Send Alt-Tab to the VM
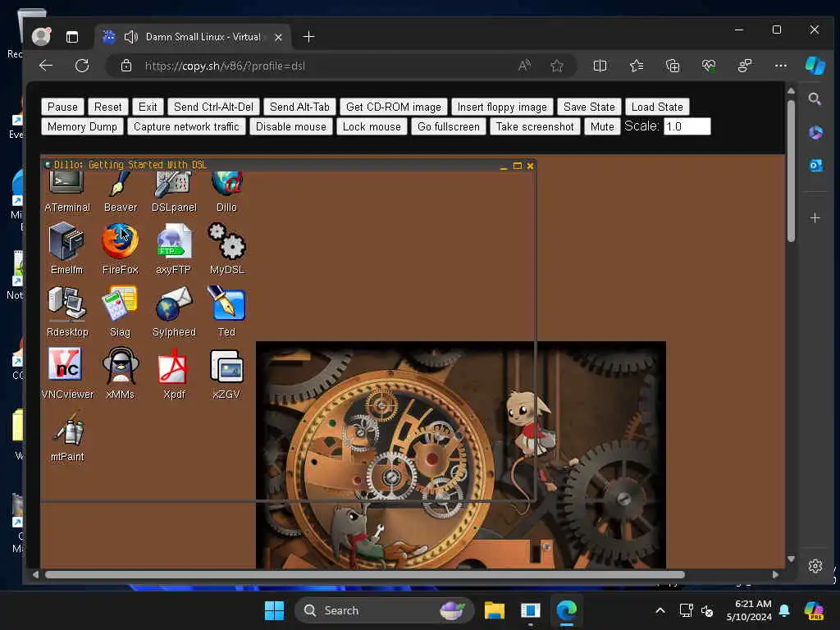The height and width of the screenshot is (630, 840). click(300, 107)
